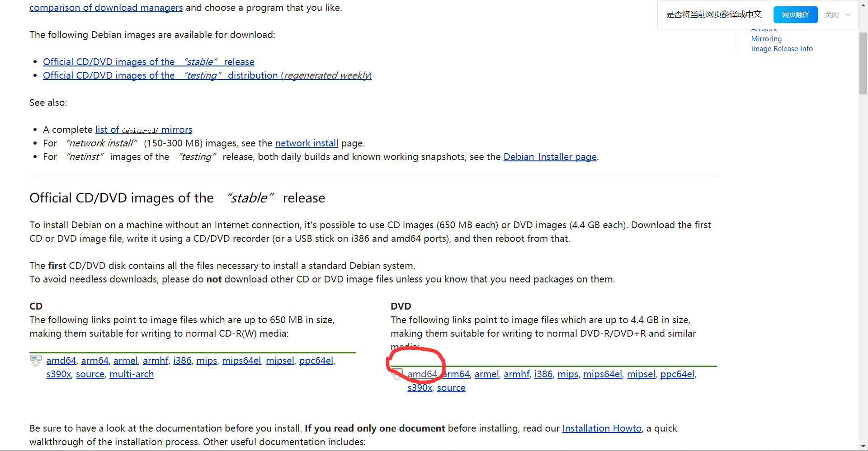Screen dimensions: 868x451
Task: Click the Official CD/DVD stable release heading
Action: (x=177, y=198)
